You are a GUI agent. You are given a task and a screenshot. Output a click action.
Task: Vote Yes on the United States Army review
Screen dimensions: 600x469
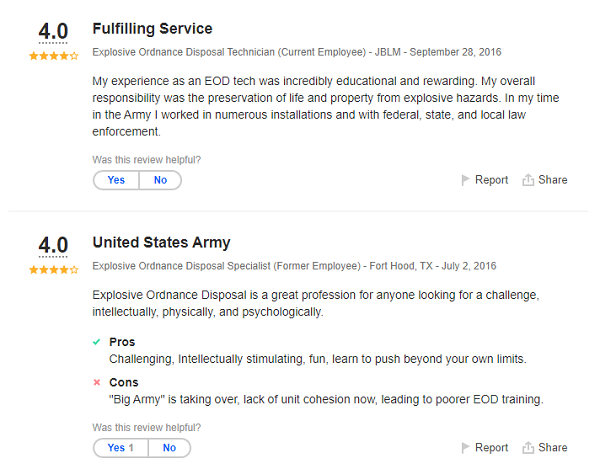pyautogui.click(x=121, y=448)
